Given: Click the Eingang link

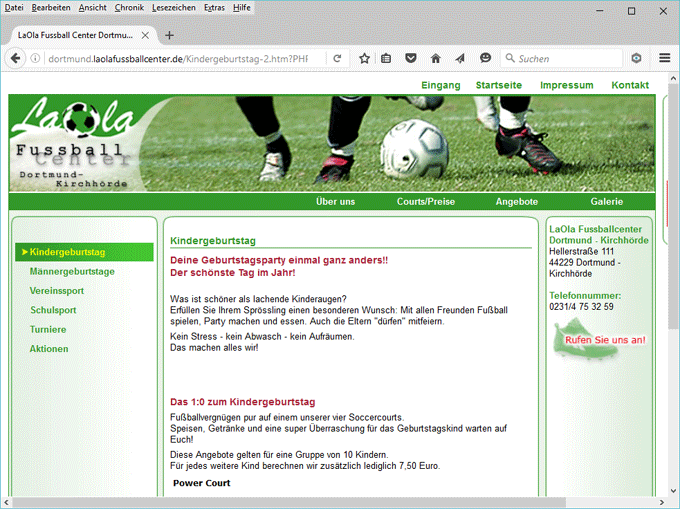Looking at the screenshot, I should [x=441, y=85].
